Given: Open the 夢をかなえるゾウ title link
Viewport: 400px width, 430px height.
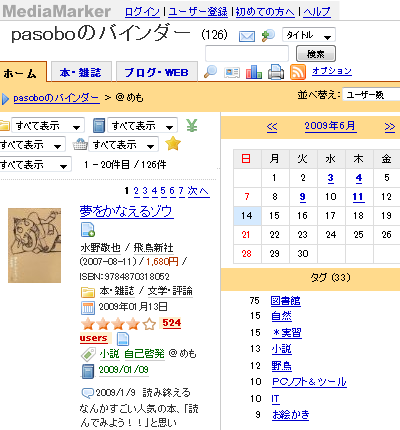Looking at the screenshot, I should 127,211.
